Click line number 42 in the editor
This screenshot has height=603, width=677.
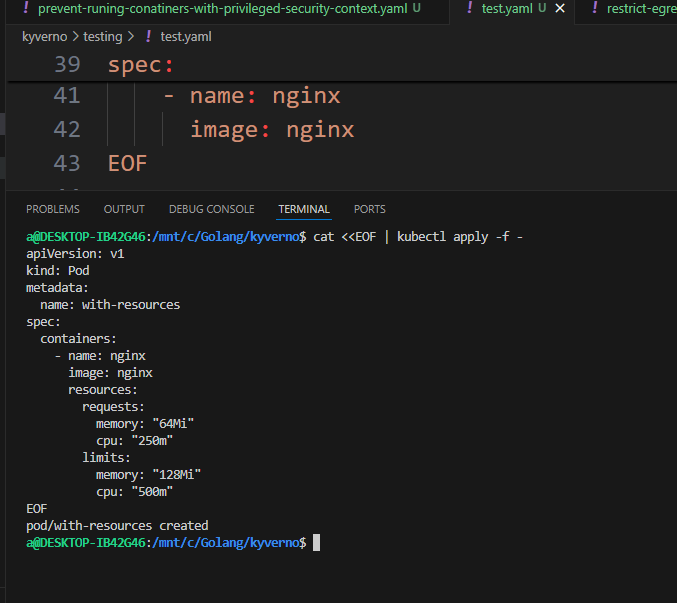point(67,129)
